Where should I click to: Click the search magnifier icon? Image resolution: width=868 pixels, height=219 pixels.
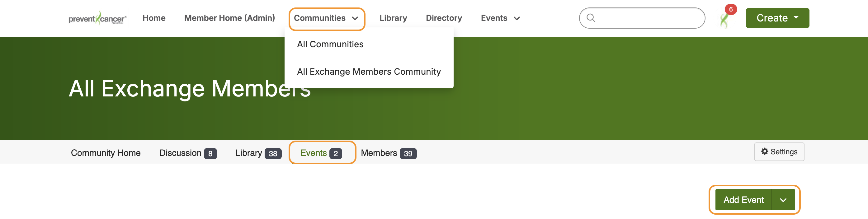pyautogui.click(x=591, y=18)
